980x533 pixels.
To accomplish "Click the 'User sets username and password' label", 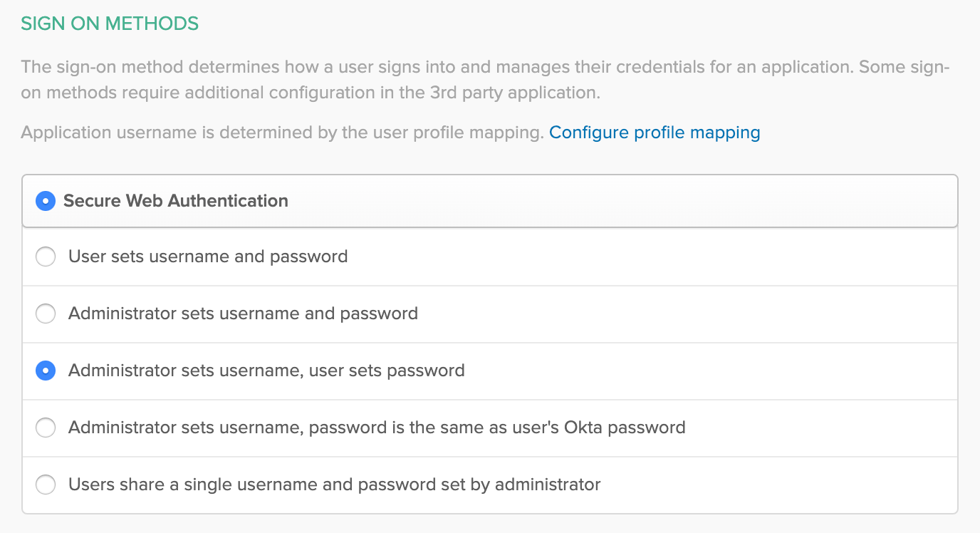I will click(x=208, y=257).
